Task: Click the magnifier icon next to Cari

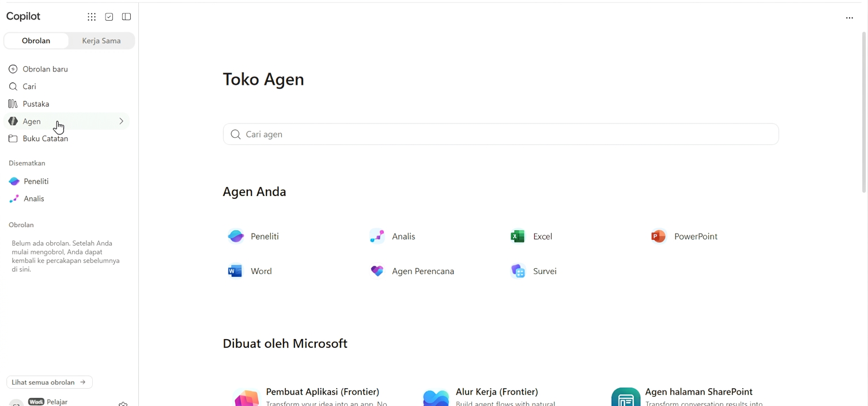Action: tap(13, 87)
